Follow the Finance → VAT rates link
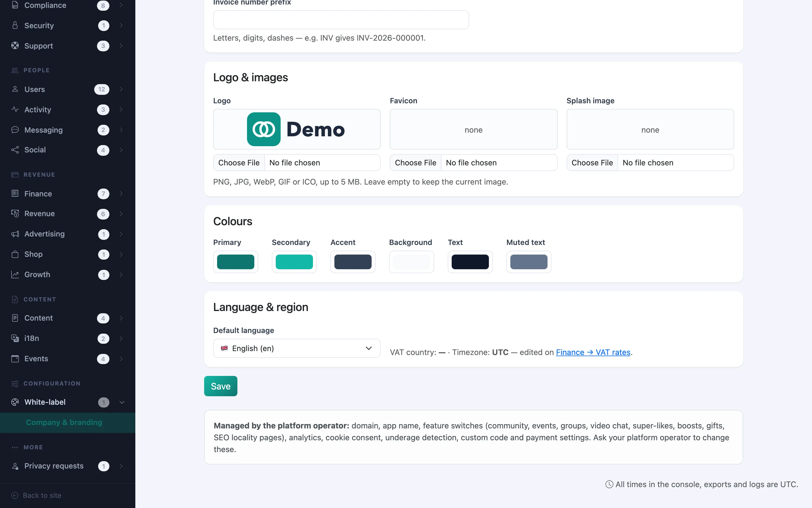Viewport: 812px width, 508px height. (593, 352)
